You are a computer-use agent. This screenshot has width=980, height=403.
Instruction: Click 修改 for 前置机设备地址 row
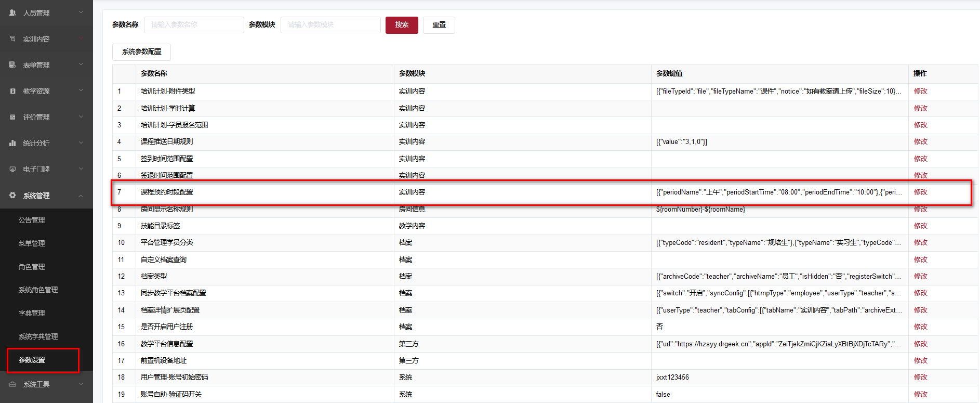point(920,360)
